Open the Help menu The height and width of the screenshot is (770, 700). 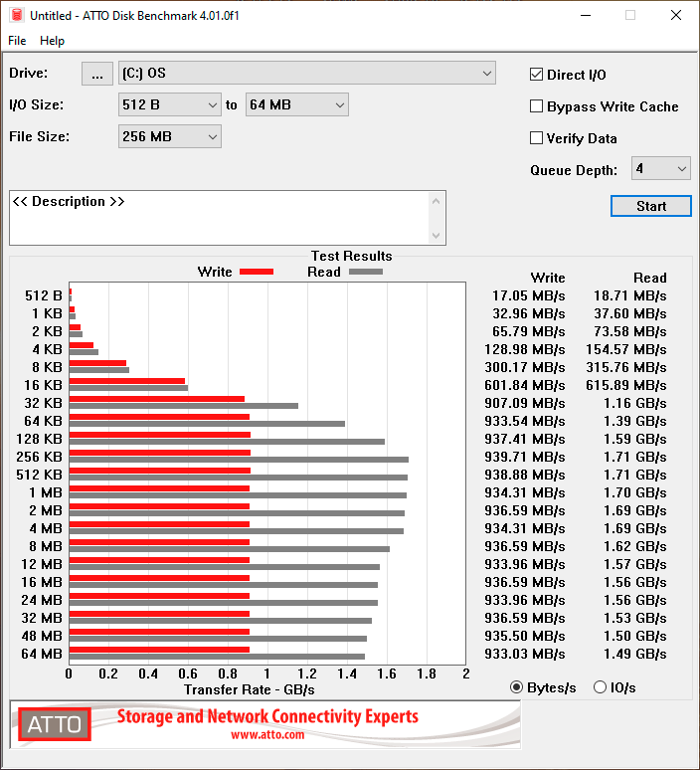coord(52,41)
